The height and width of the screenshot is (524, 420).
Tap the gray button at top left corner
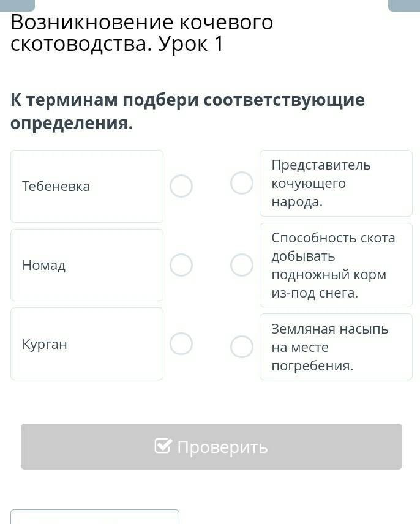pos(17,5)
